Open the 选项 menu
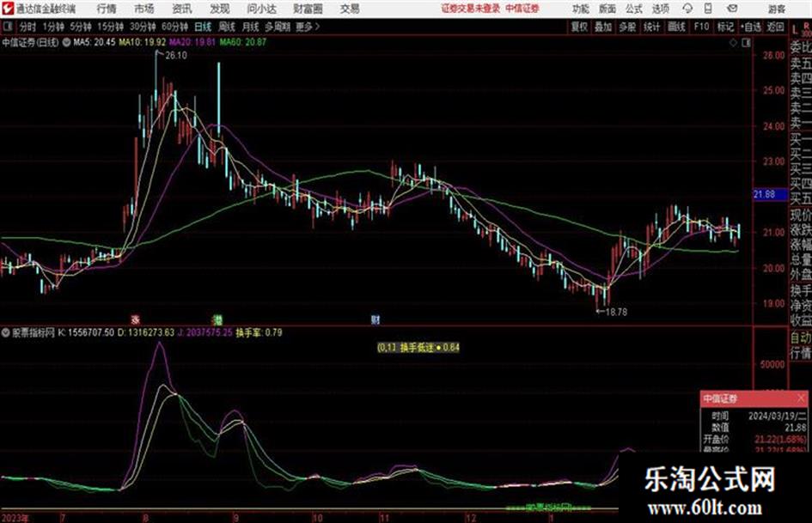The width and height of the screenshot is (812, 523). pyautogui.click(x=660, y=9)
